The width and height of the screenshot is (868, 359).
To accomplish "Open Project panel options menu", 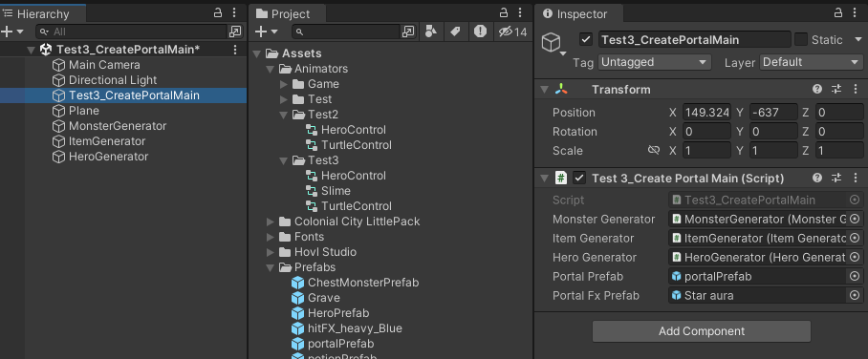I will (520, 12).
